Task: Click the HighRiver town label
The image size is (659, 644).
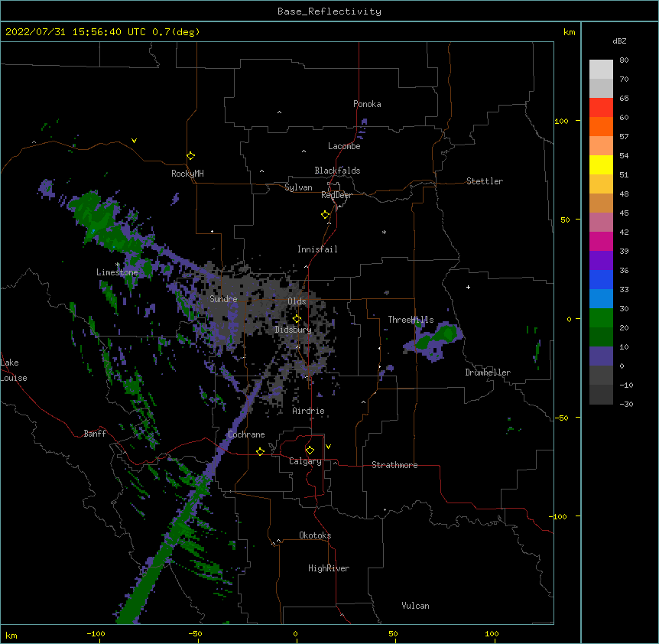Action: [329, 568]
